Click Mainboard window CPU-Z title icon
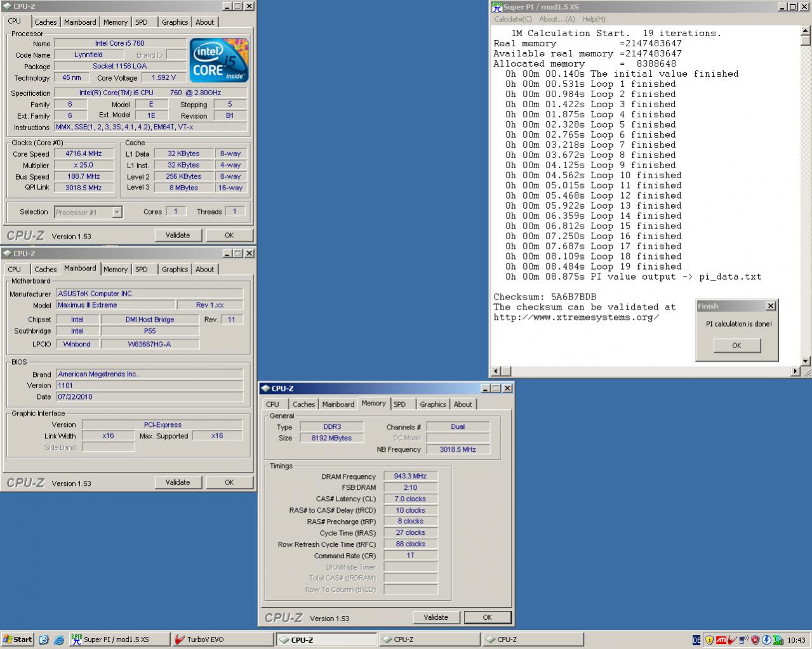 coord(8,253)
